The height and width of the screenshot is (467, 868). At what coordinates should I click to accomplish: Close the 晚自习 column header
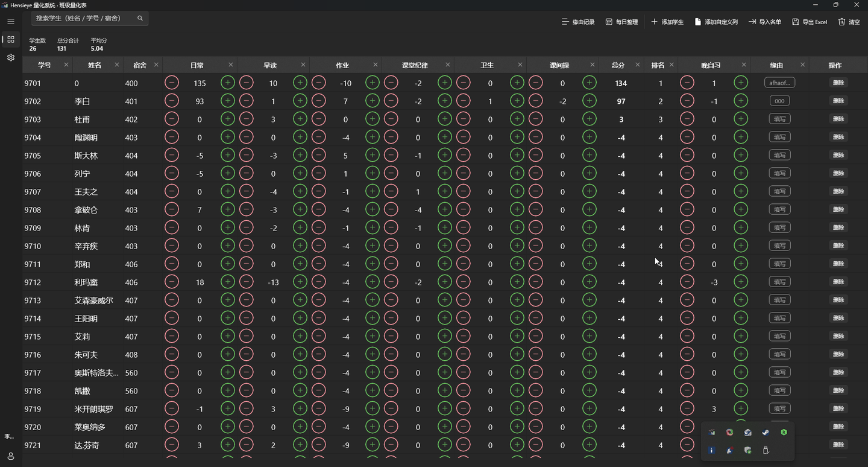pos(744,65)
